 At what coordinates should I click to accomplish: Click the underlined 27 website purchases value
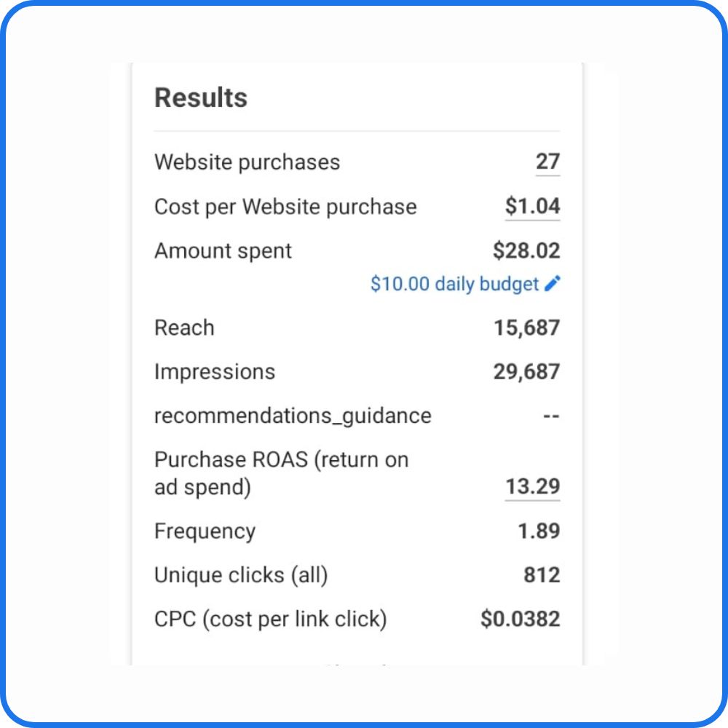click(548, 162)
